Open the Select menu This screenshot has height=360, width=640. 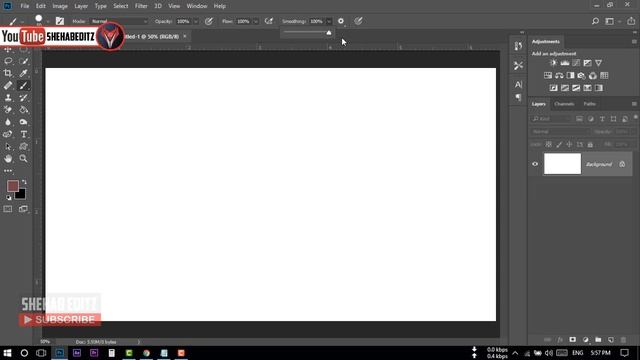120,6
